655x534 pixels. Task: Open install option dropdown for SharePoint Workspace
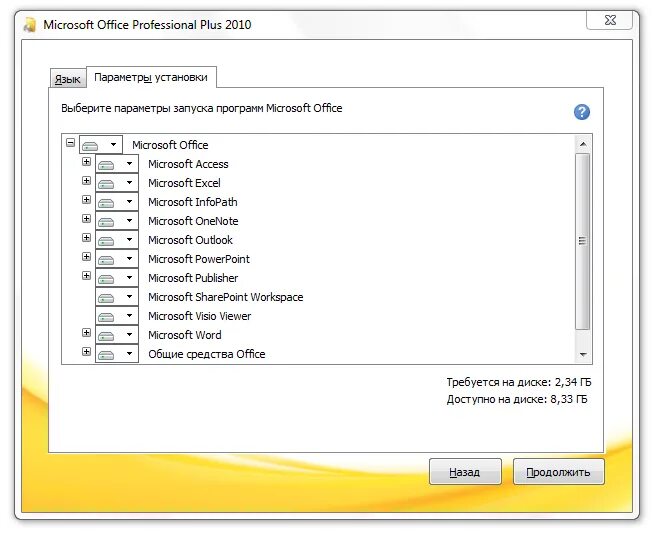tap(117, 297)
